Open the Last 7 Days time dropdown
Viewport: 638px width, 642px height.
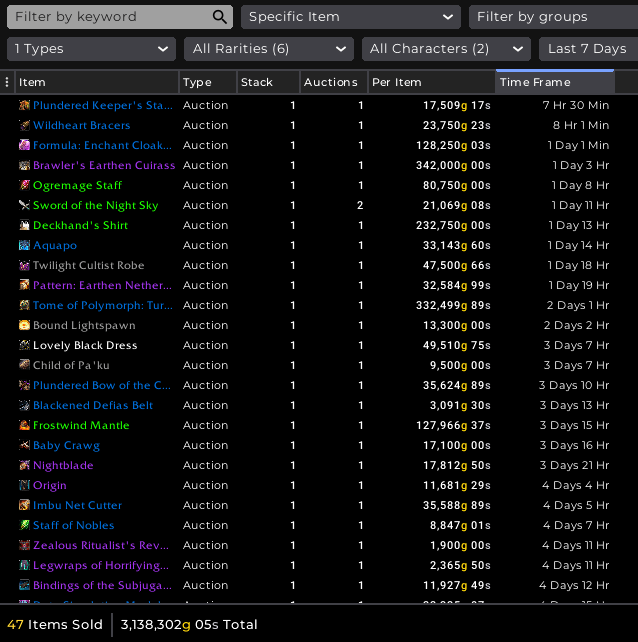(587, 48)
